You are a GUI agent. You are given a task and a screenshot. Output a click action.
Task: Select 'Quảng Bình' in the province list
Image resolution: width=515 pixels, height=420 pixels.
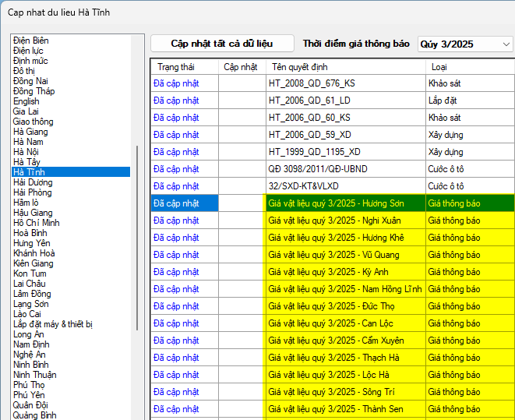34,415
